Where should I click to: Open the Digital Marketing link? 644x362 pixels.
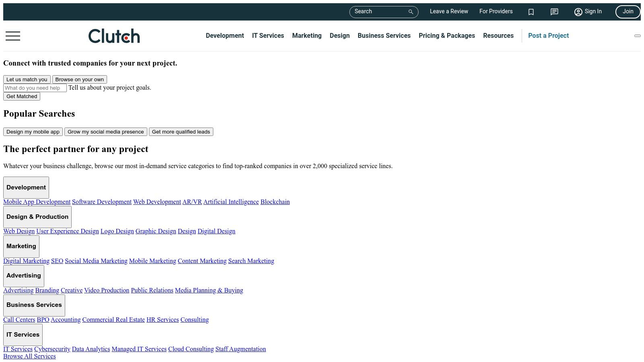pyautogui.click(x=27, y=261)
